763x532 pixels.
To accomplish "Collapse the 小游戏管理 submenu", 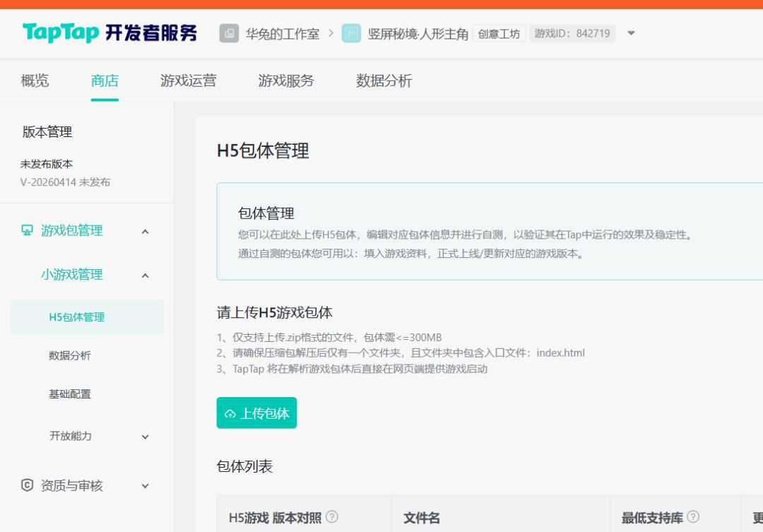I will pyautogui.click(x=145, y=276).
